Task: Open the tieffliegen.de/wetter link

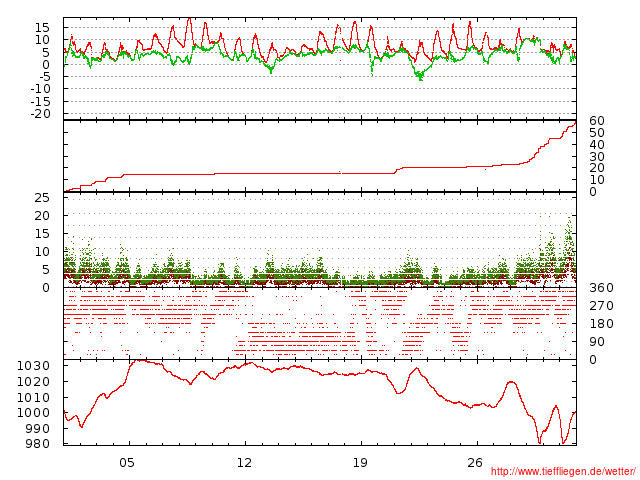Action: (563, 471)
